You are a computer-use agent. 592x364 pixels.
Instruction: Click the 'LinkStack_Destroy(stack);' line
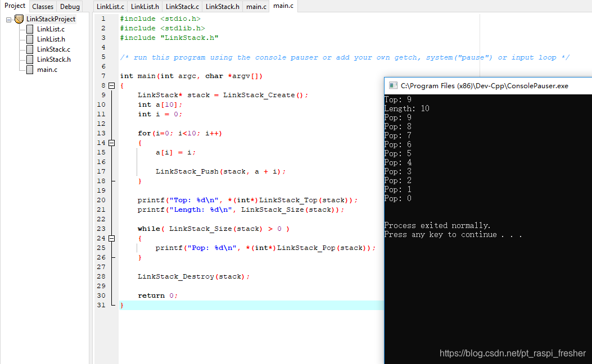point(194,276)
